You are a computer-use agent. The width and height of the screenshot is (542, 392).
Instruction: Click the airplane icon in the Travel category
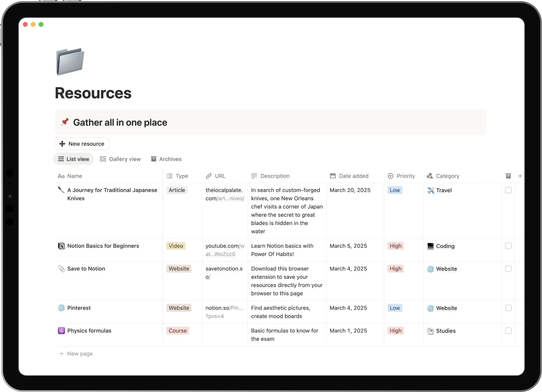[430, 190]
